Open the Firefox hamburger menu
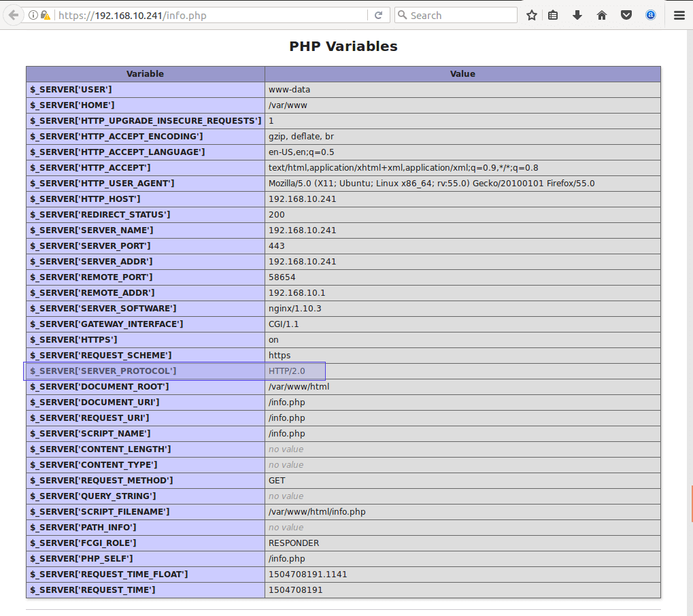 679,16
